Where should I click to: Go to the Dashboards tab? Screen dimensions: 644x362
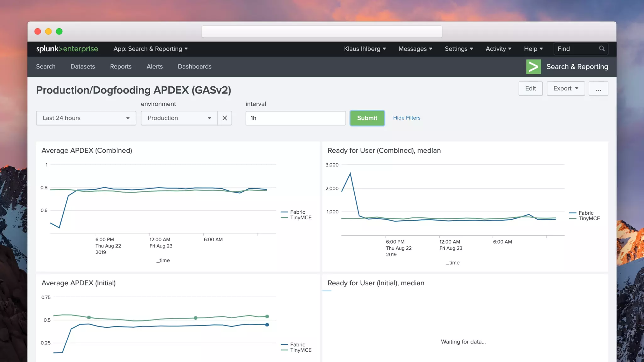pyautogui.click(x=194, y=67)
